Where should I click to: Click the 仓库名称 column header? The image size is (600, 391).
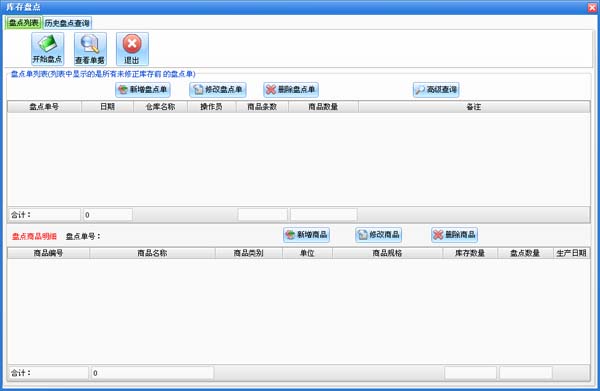[160, 107]
